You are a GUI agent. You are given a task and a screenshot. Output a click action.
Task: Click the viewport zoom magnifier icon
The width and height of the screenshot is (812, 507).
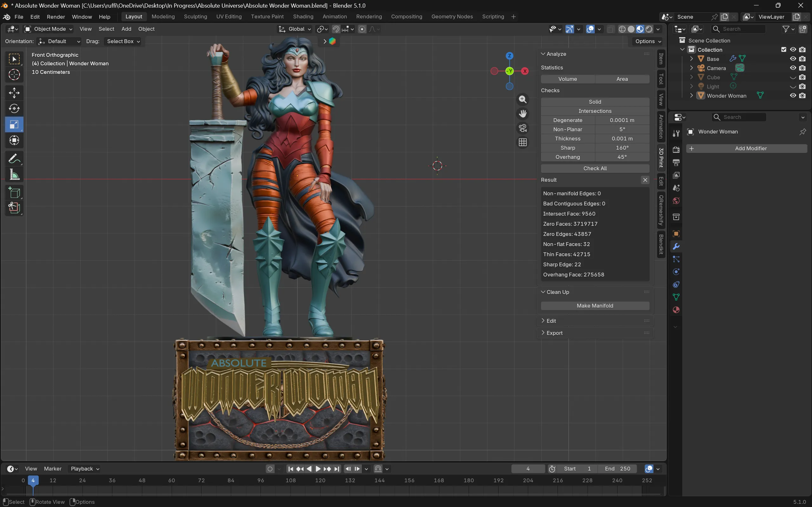coord(522,99)
